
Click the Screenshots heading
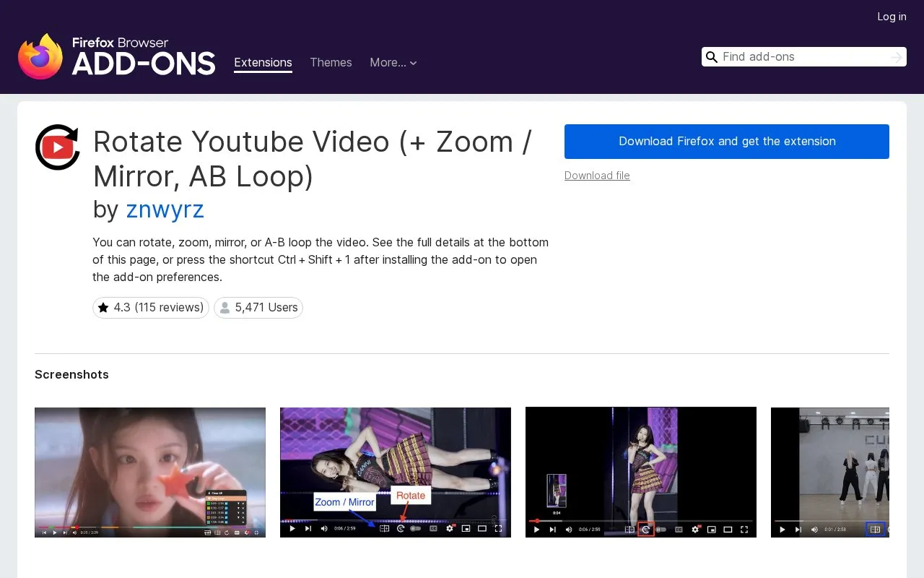click(x=71, y=374)
